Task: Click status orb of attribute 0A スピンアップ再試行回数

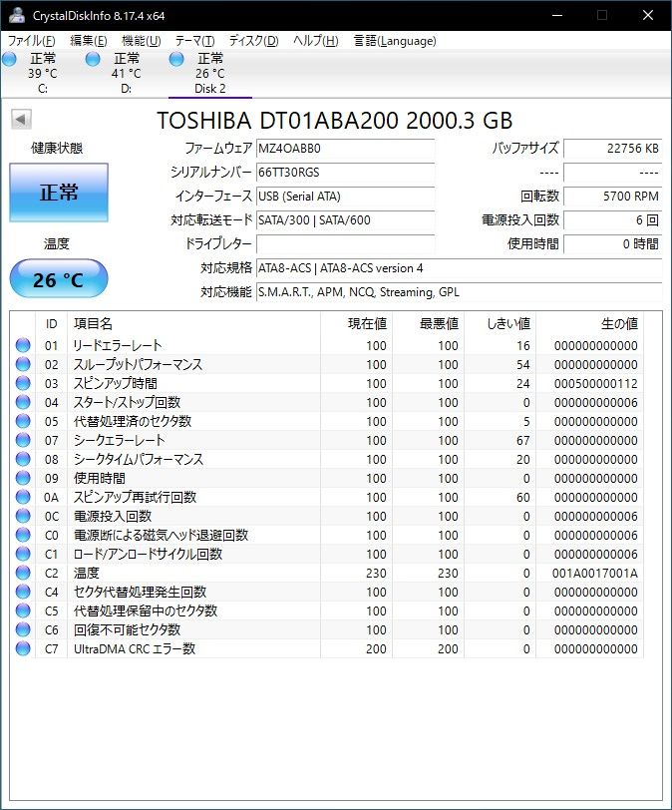Action: click(23, 497)
